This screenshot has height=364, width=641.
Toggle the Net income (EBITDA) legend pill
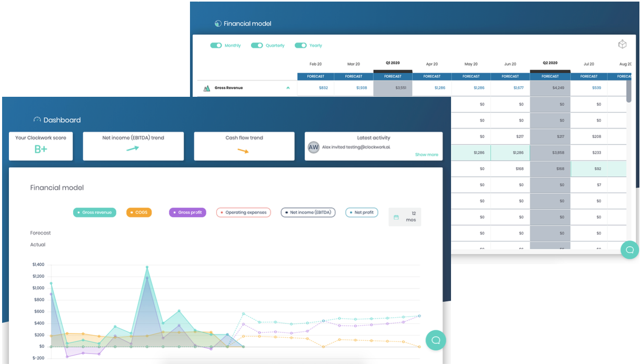point(308,212)
